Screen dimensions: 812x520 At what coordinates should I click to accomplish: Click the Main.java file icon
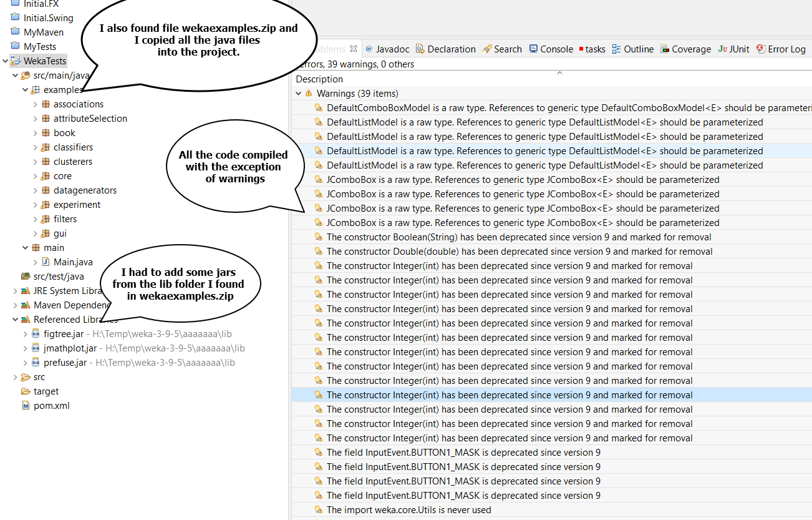tap(46, 262)
